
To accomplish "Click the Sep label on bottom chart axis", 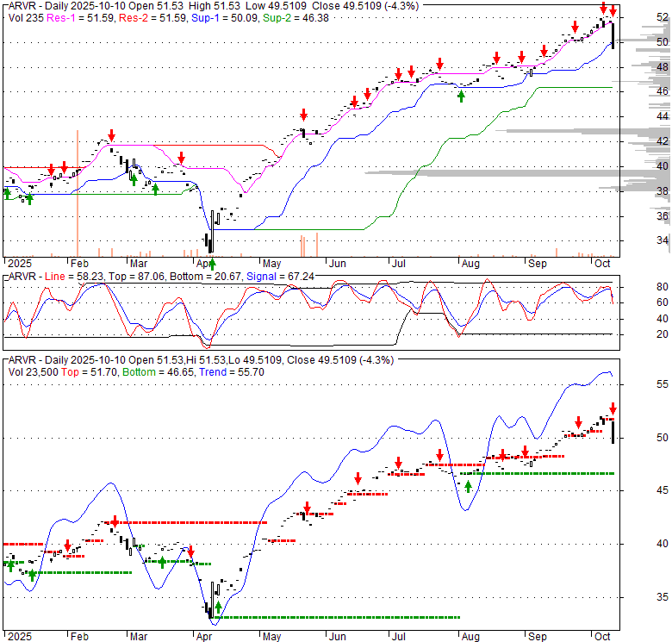I will pos(538,638).
